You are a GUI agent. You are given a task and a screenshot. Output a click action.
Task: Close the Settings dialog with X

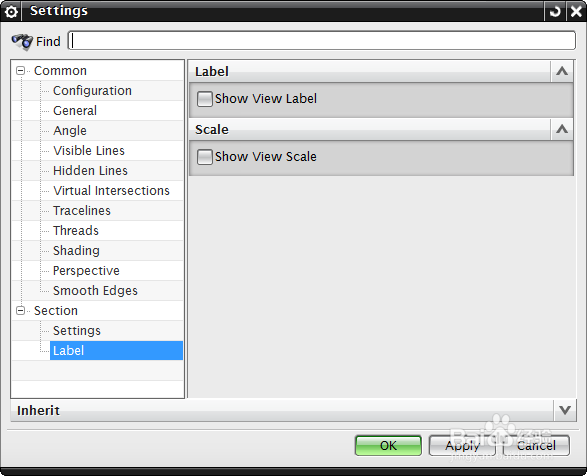click(x=576, y=11)
